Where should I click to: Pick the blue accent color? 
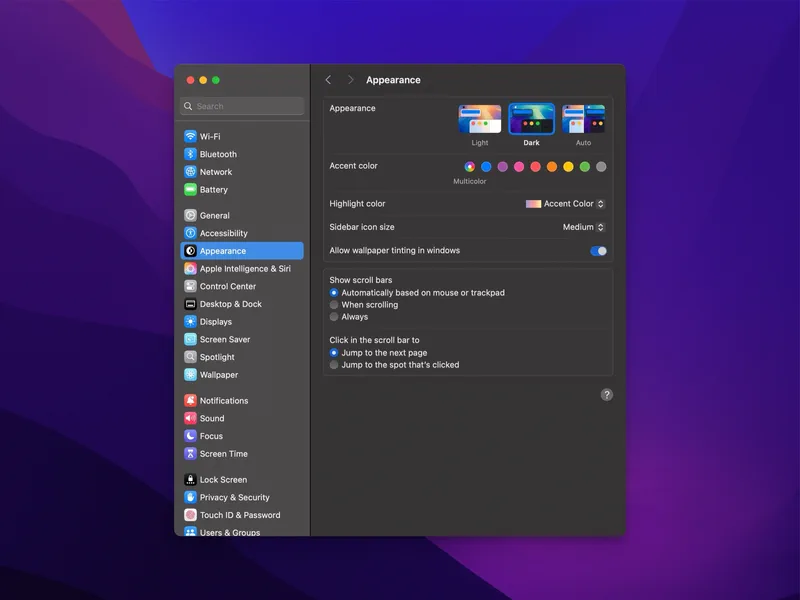[x=486, y=167]
